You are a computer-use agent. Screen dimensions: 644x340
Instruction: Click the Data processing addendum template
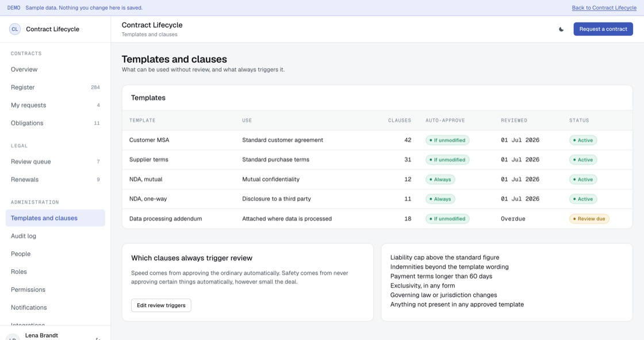pos(166,219)
